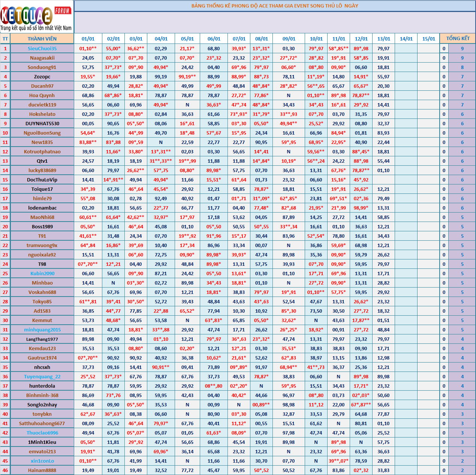Click the table title banner text
Viewport: 476px width, 475px height.
point(275,6)
